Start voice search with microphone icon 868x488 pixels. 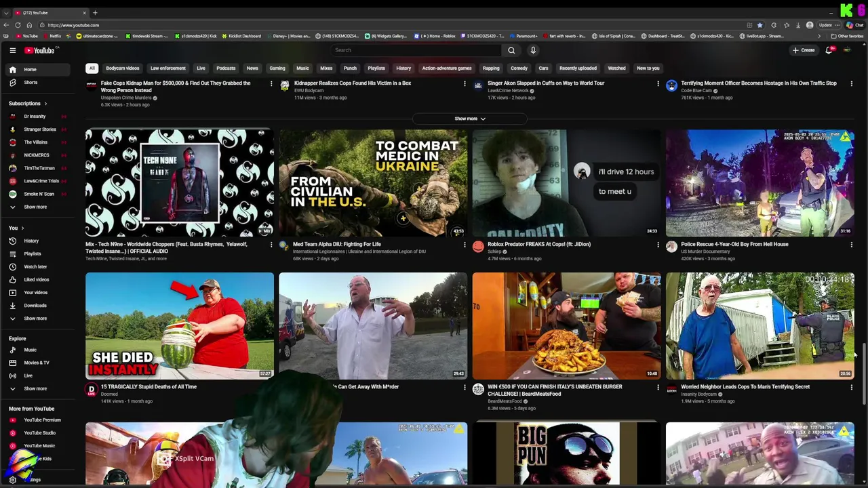pyautogui.click(x=533, y=50)
